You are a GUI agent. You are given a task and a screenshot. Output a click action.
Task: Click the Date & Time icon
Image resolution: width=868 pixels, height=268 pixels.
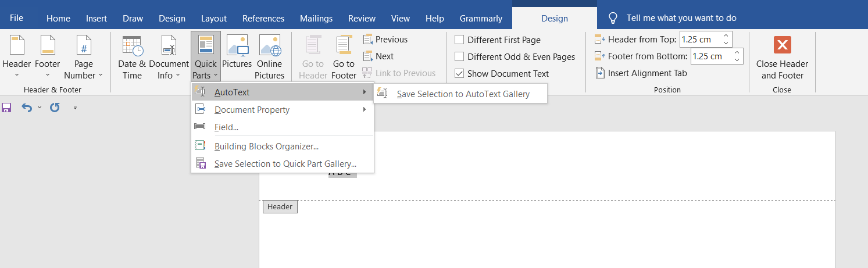pyautogui.click(x=132, y=47)
